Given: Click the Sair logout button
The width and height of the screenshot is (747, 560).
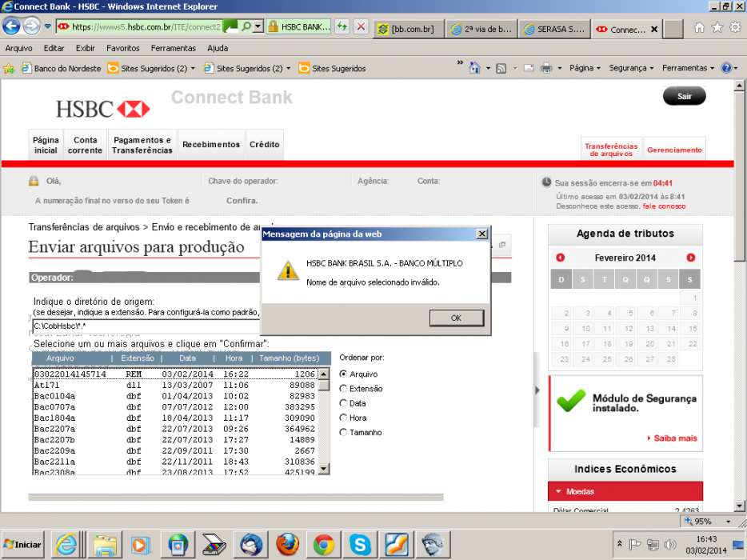Looking at the screenshot, I should pyautogui.click(x=684, y=96).
